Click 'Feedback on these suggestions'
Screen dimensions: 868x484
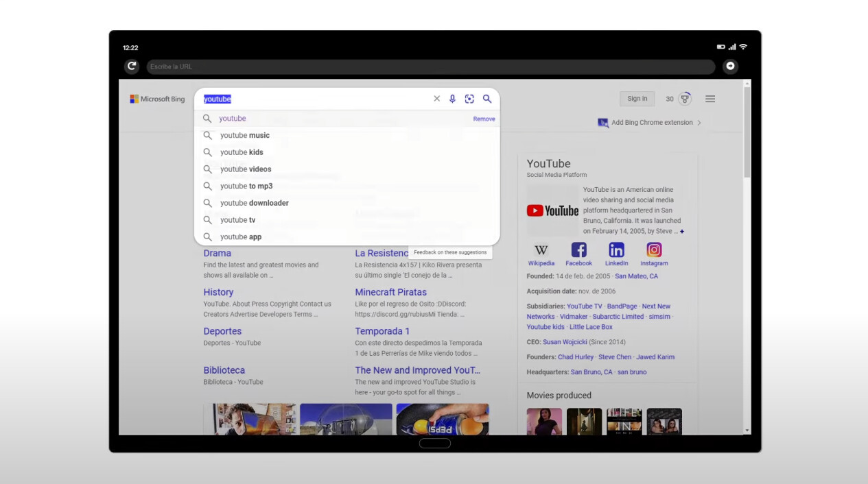coord(450,252)
